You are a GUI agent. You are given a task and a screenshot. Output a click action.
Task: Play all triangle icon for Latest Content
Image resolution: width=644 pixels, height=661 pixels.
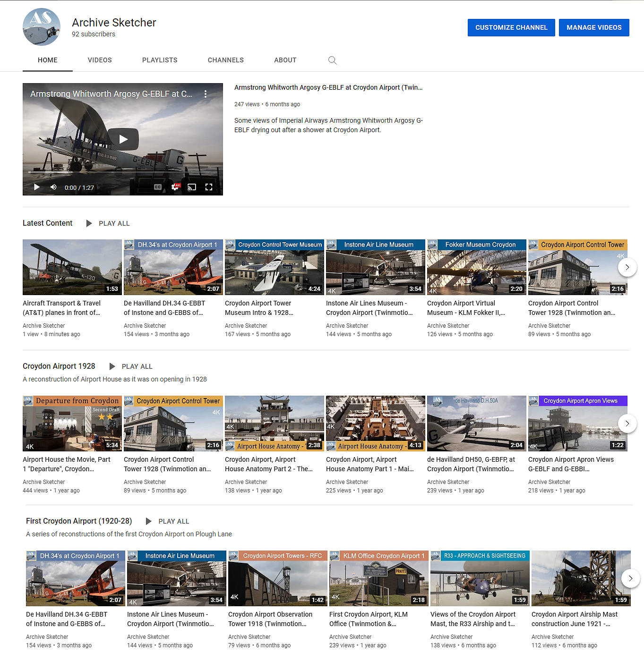coord(89,223)
